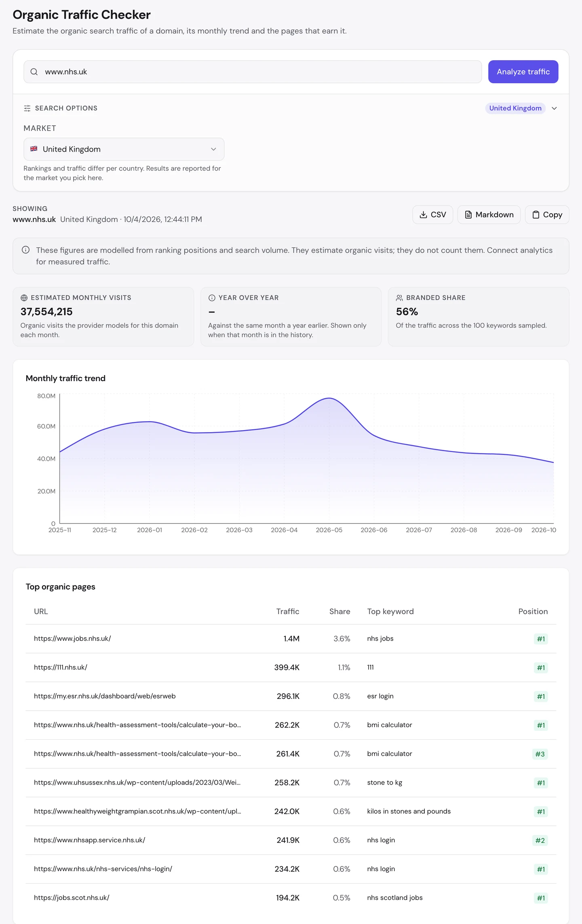The height and width of the screenshot is (924, 582).
Task: Click the people icon beside Branded Share
Action: point(399,298)
